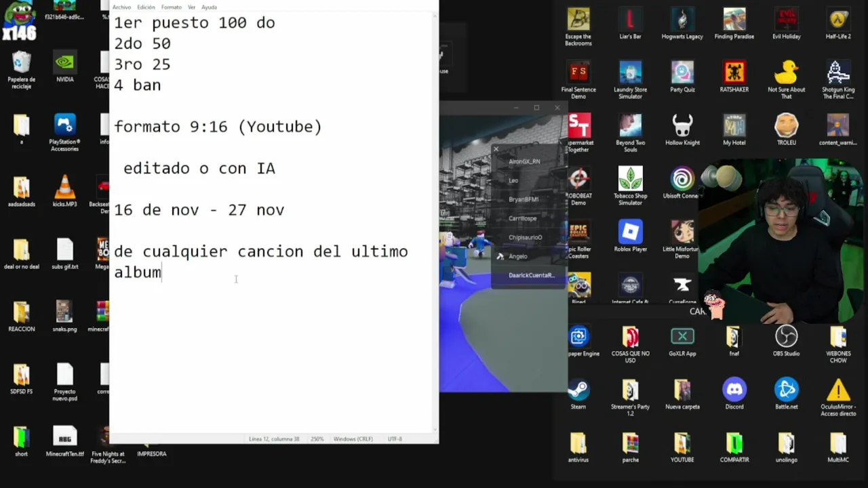Select the subs gif.txt file
The image size is (868, 488).
pyautogui.click(x=64, y=253)
